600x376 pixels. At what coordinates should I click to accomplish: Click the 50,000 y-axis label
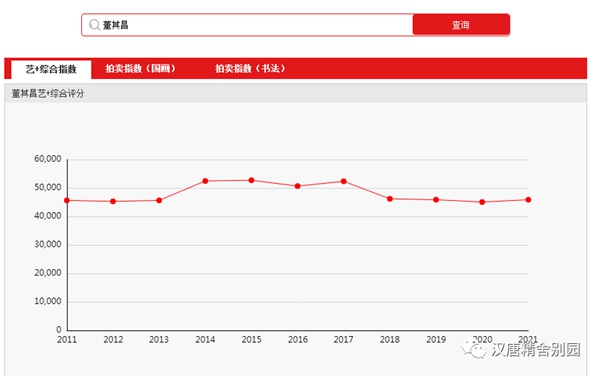coord(47,187)
